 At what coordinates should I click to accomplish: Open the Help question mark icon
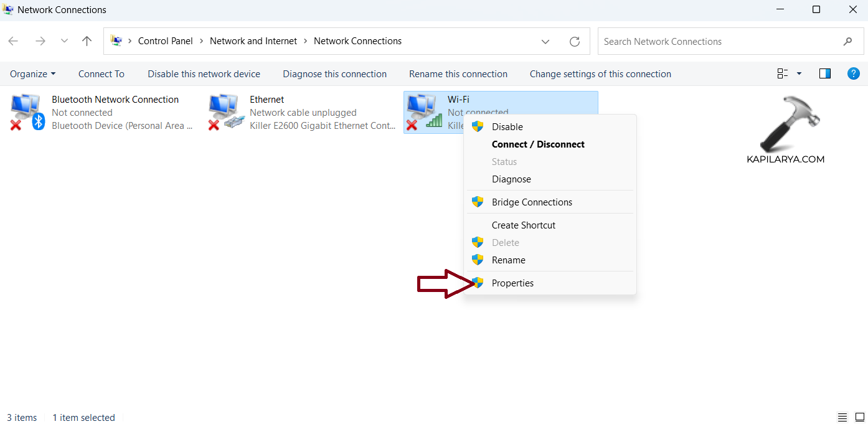click(x=854, y=73)
